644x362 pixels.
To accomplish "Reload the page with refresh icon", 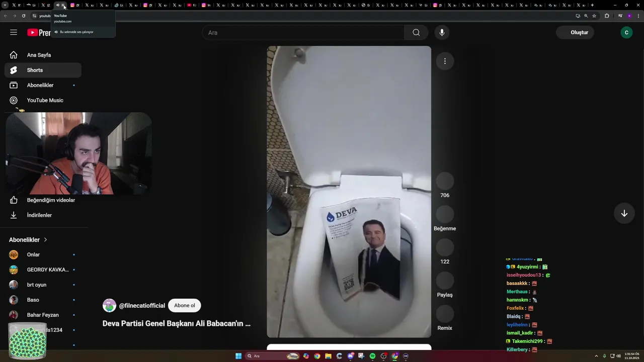I will pos(23,16).
